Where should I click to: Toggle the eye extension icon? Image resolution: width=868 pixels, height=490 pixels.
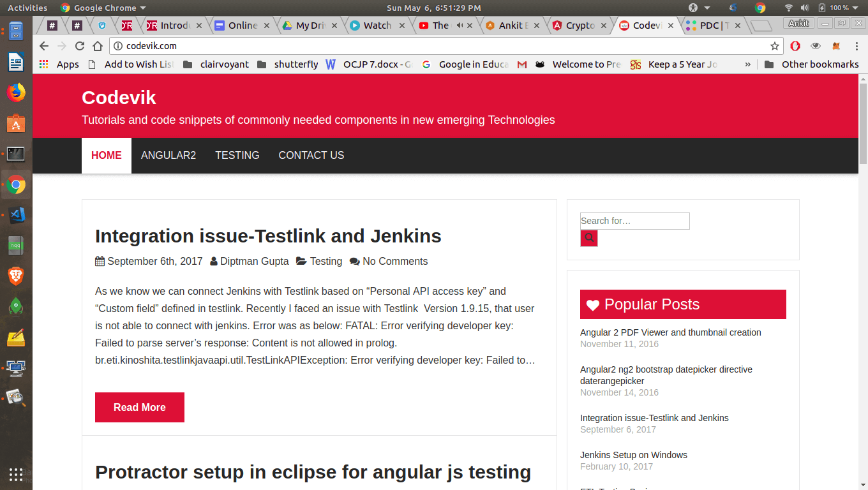click(x=815, y=46)
